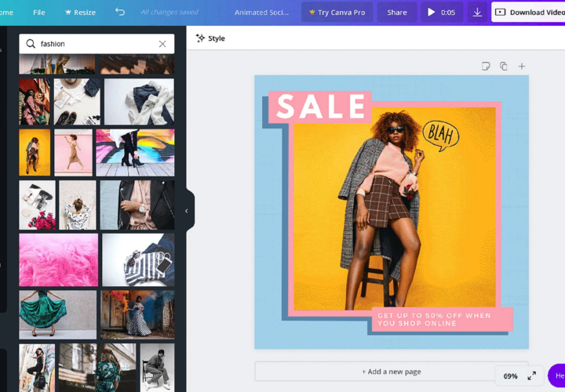Click the Share button
565x392 pixels.
click(x=397, y=13)
